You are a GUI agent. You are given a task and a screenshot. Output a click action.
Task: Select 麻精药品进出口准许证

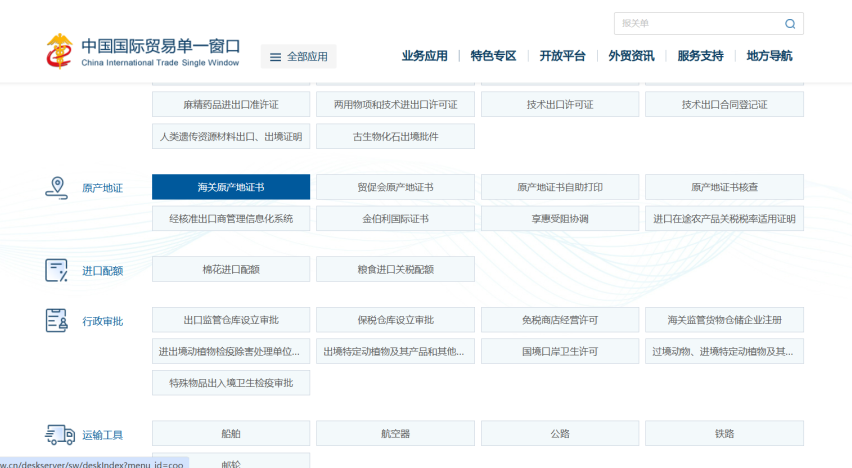point(231,104)
